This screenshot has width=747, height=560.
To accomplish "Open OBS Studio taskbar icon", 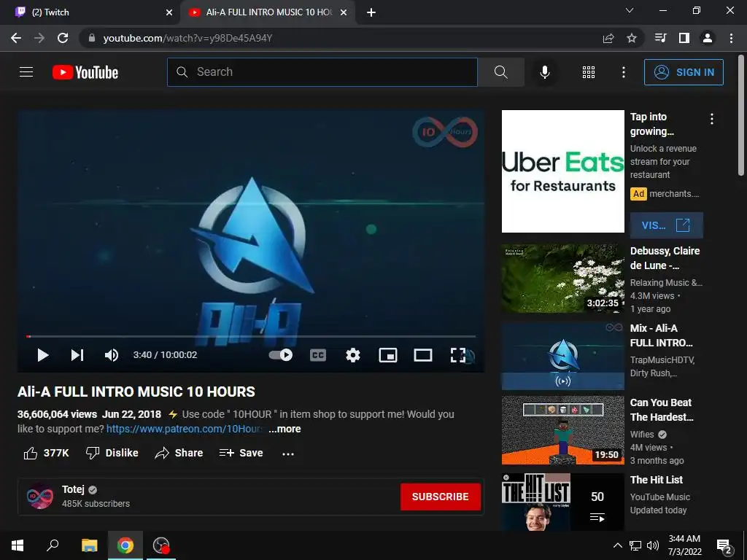I will pyautogui.click(x=161, y=545).
